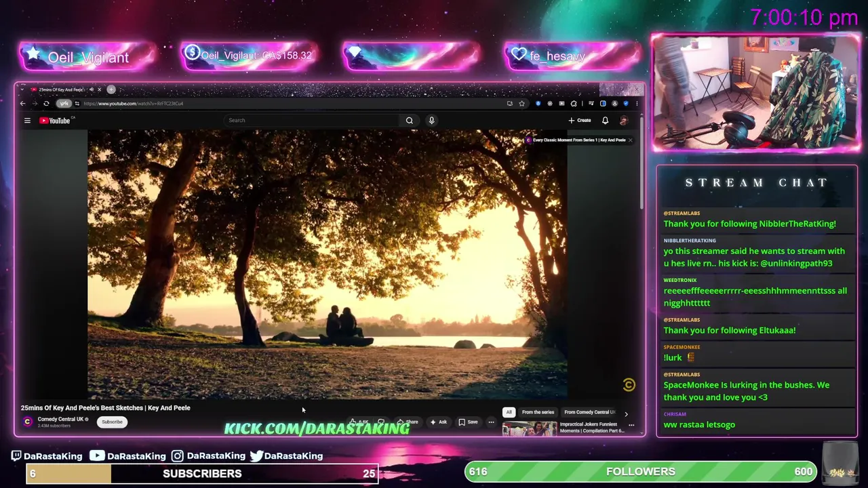Screen dimensions: 868x488
Task: Click the fe_hesavy heart label
Action: pos(573,56)
